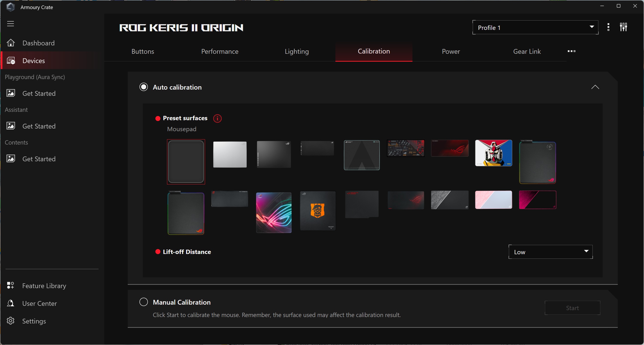Open the equalizer sliders settings icon

pyautogui.click(x=623, y=27)
